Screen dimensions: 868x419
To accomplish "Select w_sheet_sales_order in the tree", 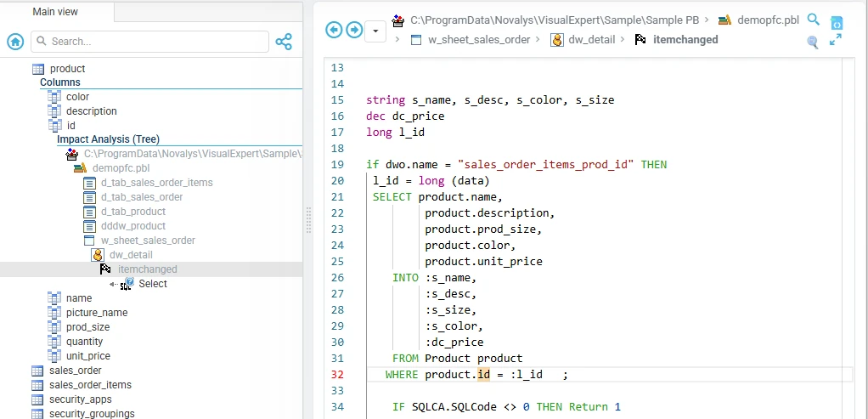I will click(148, 241).
